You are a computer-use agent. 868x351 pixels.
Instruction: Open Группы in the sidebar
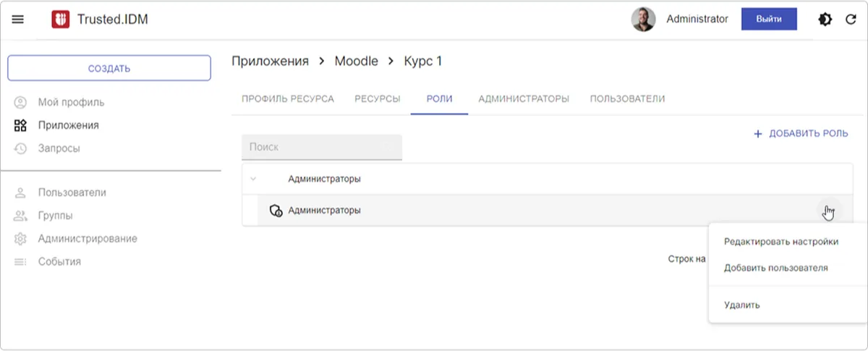(56, 216)
